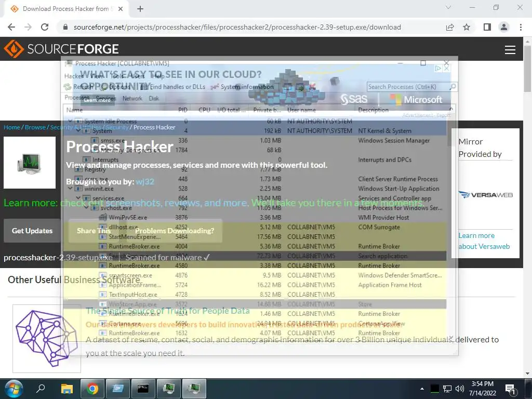Image resolution: width=532 pixels, height=399 pixels.
Task: Open taskbar search magnifier
Action: [x=41, y=389]
